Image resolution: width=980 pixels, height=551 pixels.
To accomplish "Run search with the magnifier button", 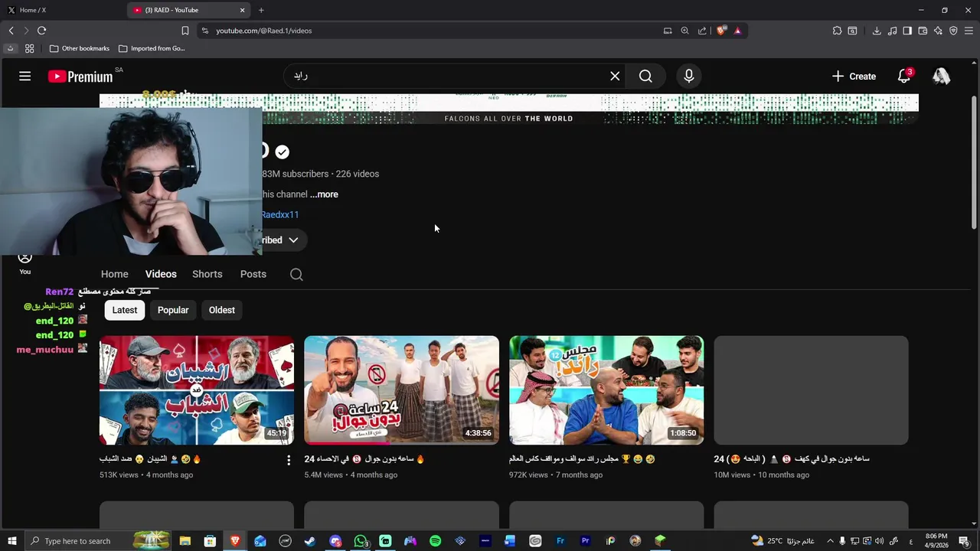I will [x=645, y=76].
